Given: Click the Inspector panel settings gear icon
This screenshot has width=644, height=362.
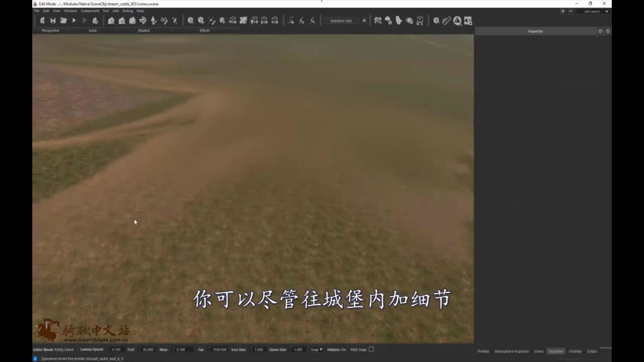Looking at the screenshot, I should click(x=600, y=31).
